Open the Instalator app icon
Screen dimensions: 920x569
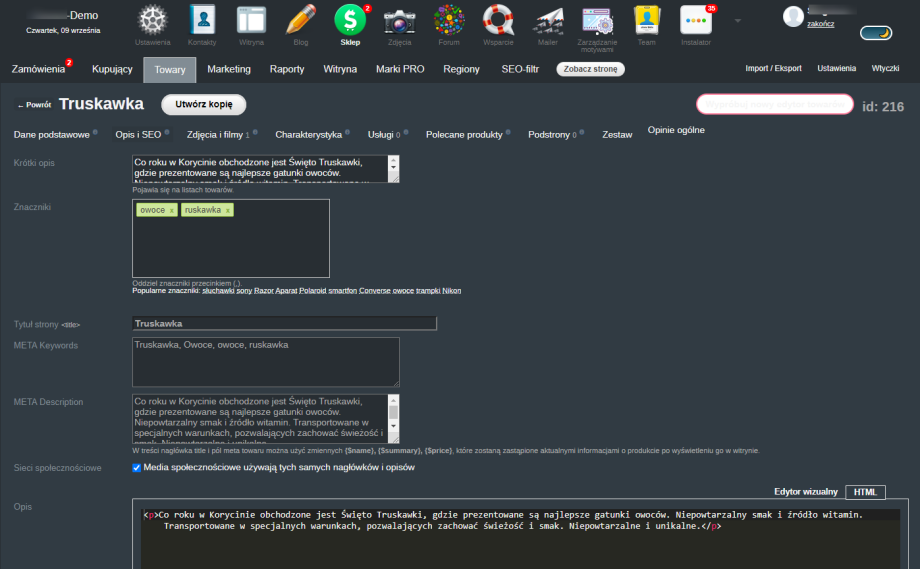coord(695,20)
